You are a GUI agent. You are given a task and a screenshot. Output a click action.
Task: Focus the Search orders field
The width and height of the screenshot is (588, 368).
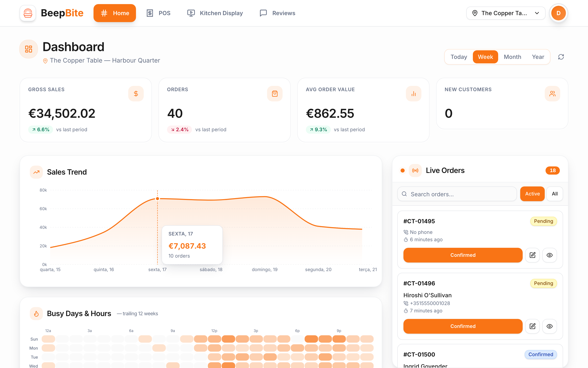(x=457, y=194)
